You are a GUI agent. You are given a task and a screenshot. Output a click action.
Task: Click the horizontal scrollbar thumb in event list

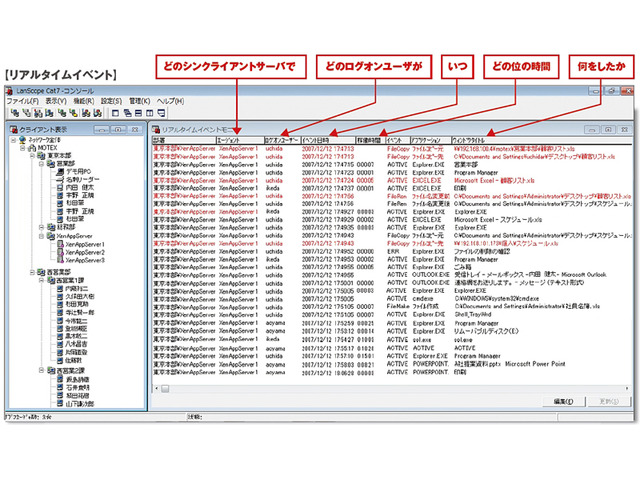165,389
